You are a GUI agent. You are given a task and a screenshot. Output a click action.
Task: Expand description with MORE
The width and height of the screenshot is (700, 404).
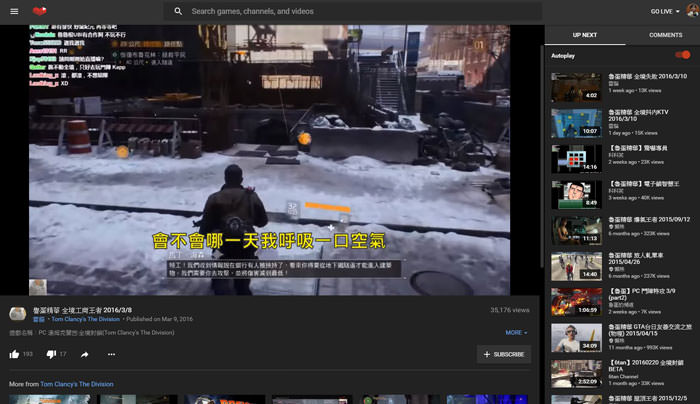coord(516,332)
